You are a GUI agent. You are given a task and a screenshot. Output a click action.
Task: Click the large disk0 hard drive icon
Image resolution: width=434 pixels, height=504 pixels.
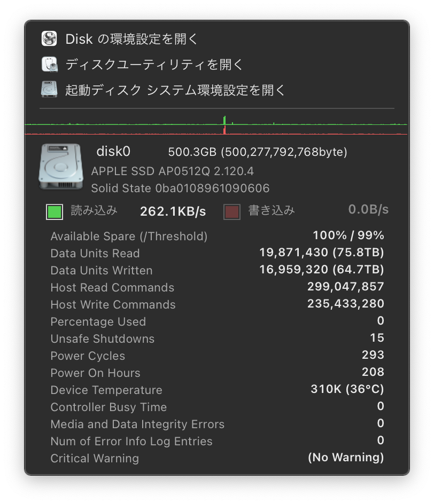[61, 167]
